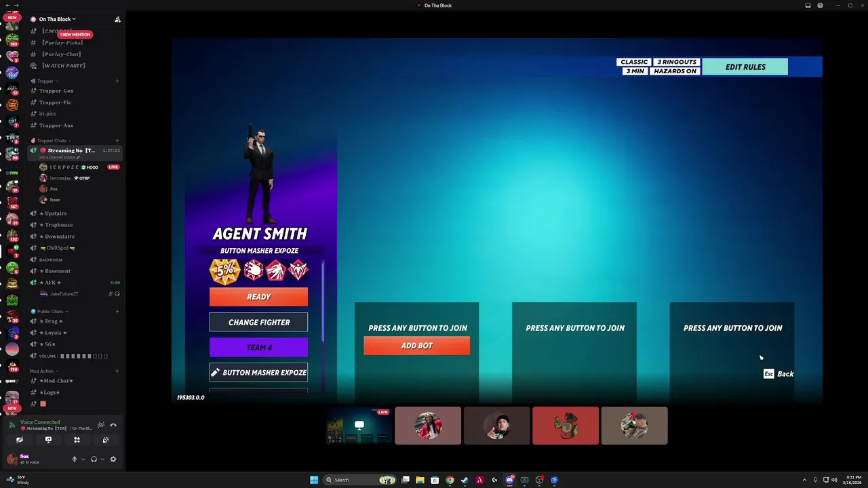Image resolution: width=868 pixels, height=488 pixels.
Task: Click the TEAM 4 button
Action: tap(258, 348)
